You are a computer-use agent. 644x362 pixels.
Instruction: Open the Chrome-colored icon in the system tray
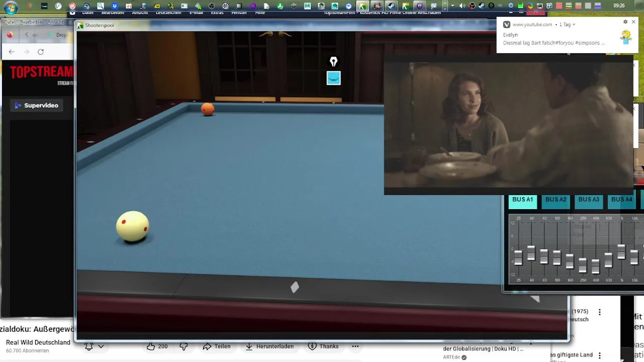[530, 6]
